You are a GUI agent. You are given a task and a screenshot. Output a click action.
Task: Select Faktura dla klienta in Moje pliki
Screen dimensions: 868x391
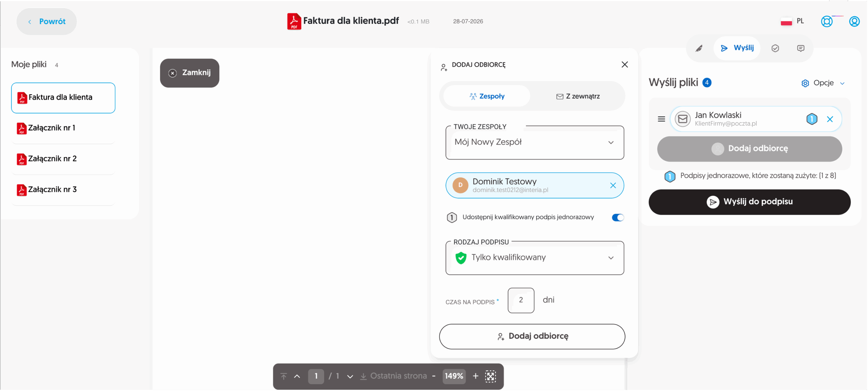coord(63,98)
